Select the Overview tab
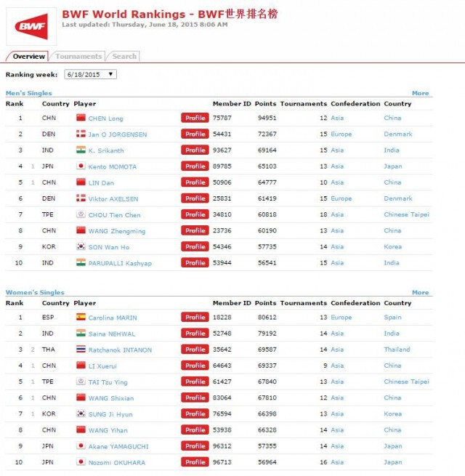465x476 pixels. pos(28,56)
